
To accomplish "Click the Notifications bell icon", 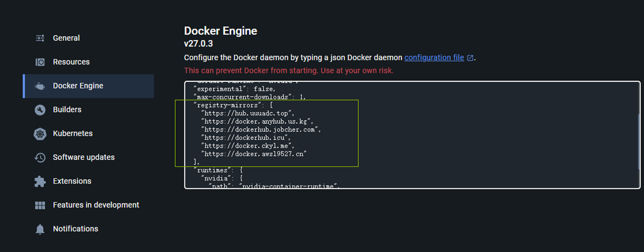I will pyautogui.click(x=40, y=229).
